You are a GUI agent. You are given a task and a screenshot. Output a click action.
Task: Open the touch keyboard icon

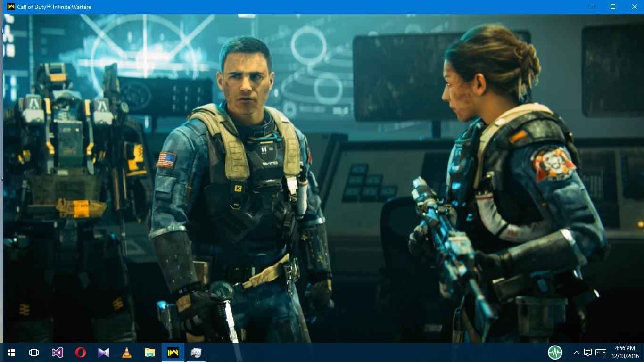[601, 353]
